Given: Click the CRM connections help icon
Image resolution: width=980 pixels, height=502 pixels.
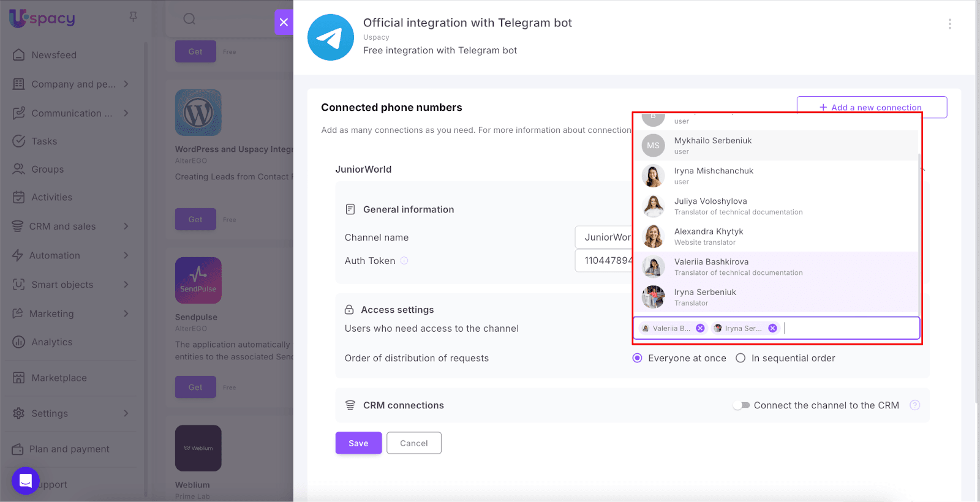Looking at the screenshot, I should (914, 405).
